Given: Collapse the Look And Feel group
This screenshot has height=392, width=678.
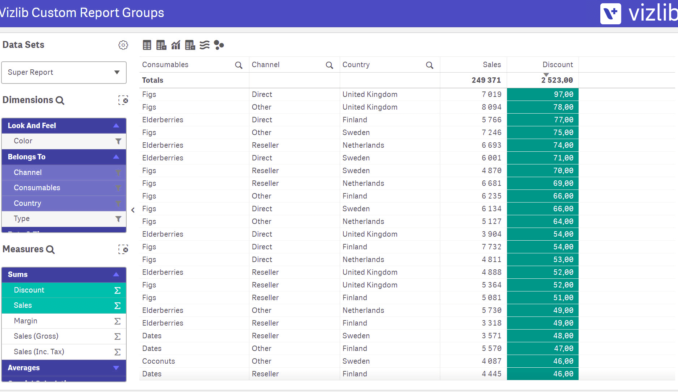Looking at the screenshot, I should (64, 126).
